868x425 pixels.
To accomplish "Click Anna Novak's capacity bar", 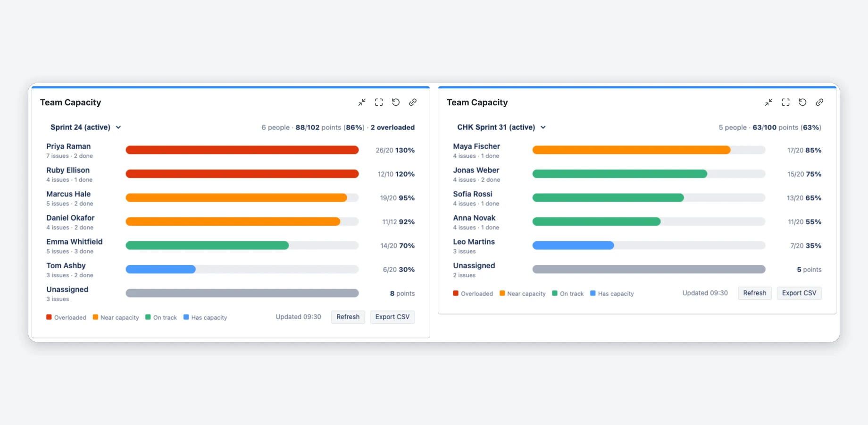I will pos(596,221).
